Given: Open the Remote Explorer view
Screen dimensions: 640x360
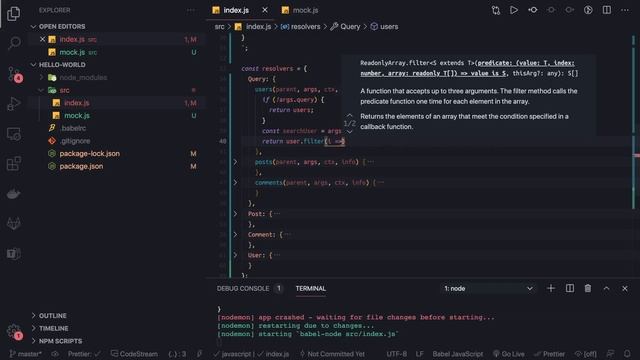Looking at the screenshot, I should (x=13, y=134).
